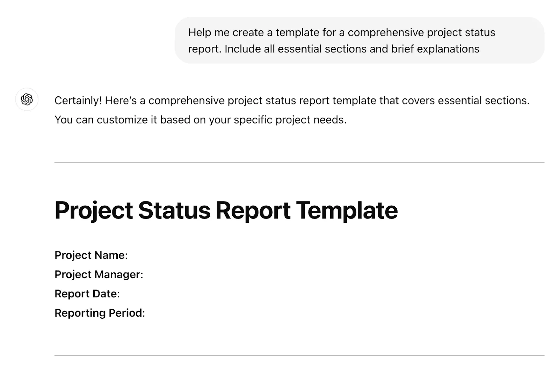The height and width of the screenshot is (392, 559).
Task: Click the word "Help" in the prompt
Action: (199, 32)
